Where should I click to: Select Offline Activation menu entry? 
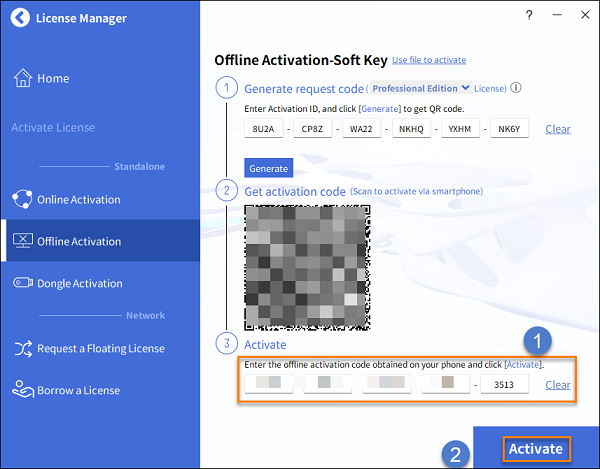[100, 241]
